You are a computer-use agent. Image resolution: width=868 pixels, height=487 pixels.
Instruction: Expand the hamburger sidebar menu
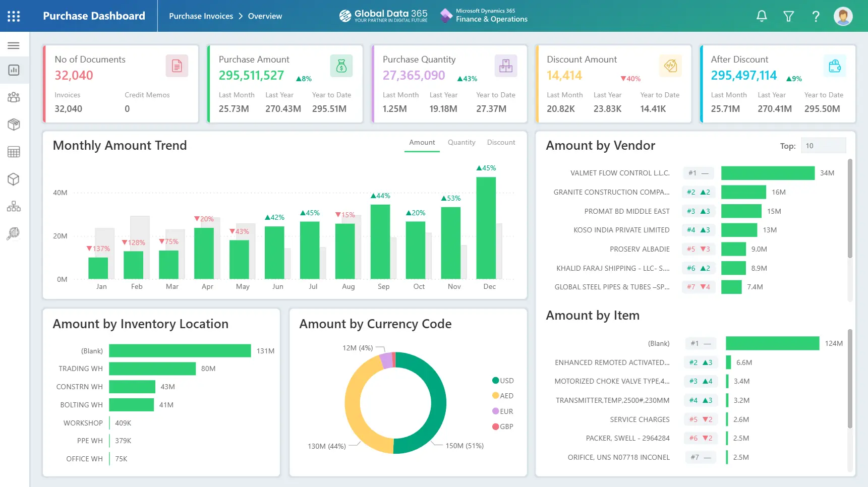(x=14, y=46)
